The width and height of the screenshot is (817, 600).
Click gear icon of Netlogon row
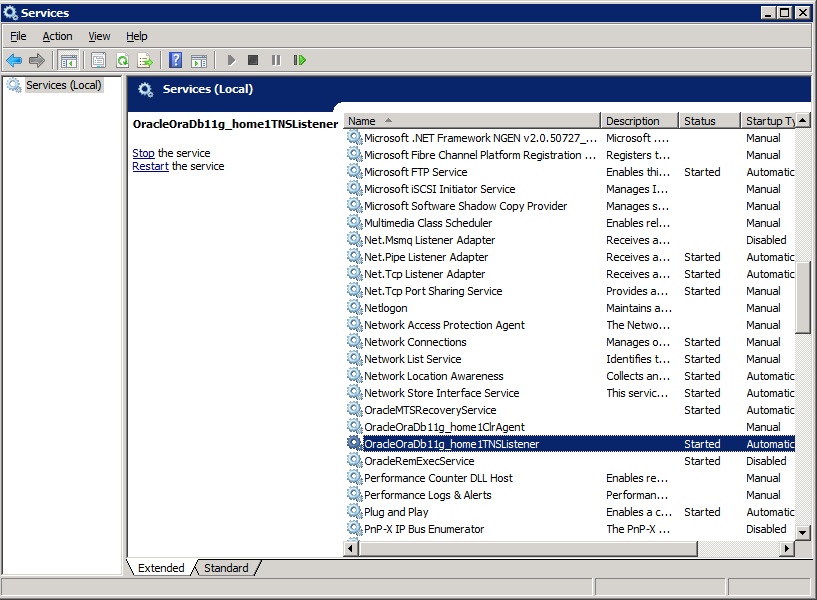354,307
